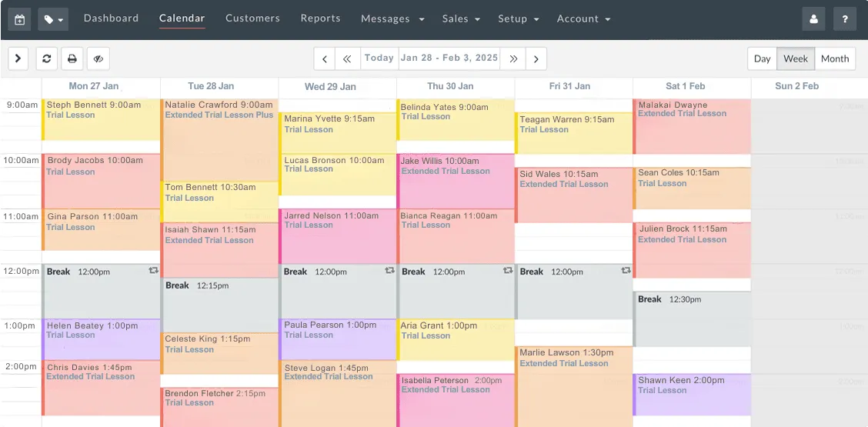
Task: Expand the Sales menu
Action: click(461, 18)
